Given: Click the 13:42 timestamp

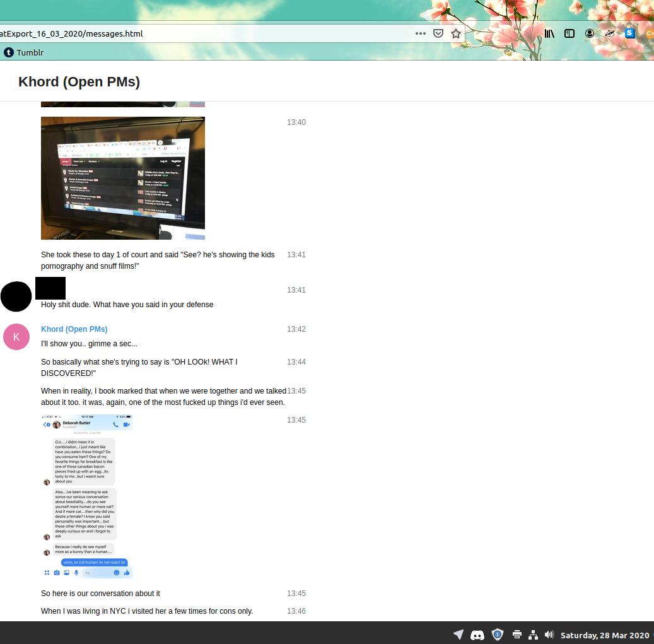Looking at the screenshot, I should (x=296, y=329).
